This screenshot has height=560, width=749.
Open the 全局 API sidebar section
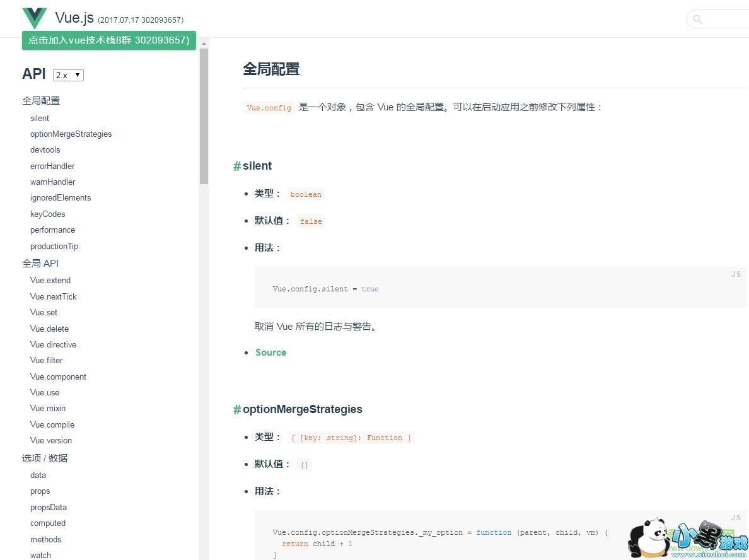point(40,263)
